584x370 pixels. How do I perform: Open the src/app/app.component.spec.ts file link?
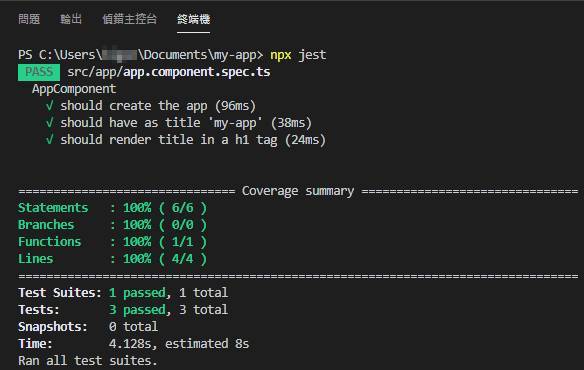(169, 72)
